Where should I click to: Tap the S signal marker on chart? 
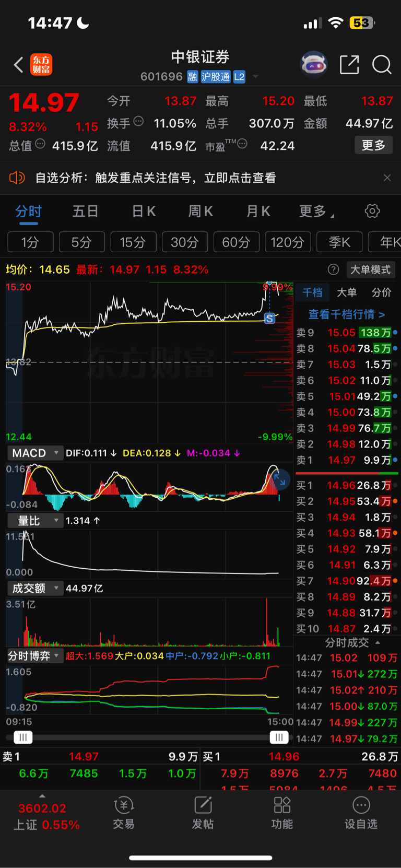click(x=269, y=318)
